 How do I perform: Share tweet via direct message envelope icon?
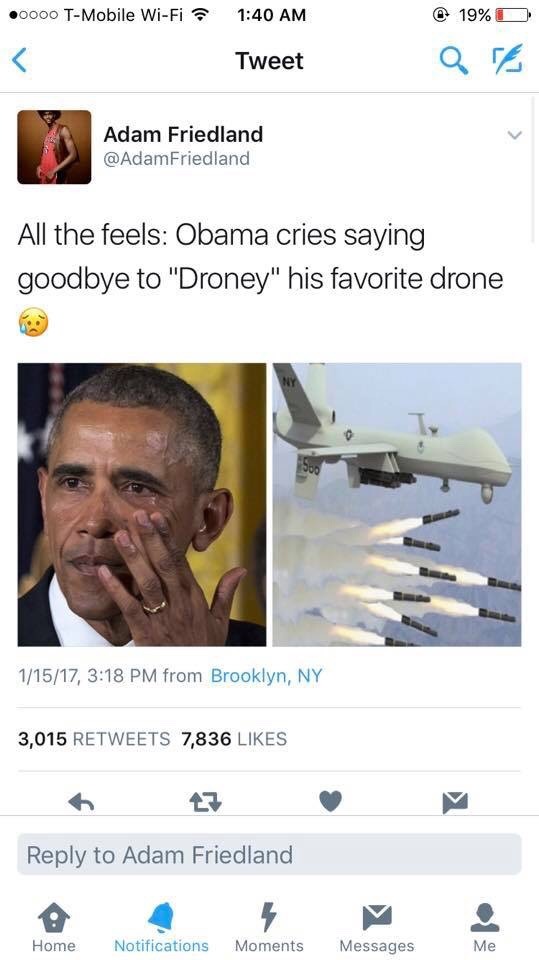click(456, 801)
